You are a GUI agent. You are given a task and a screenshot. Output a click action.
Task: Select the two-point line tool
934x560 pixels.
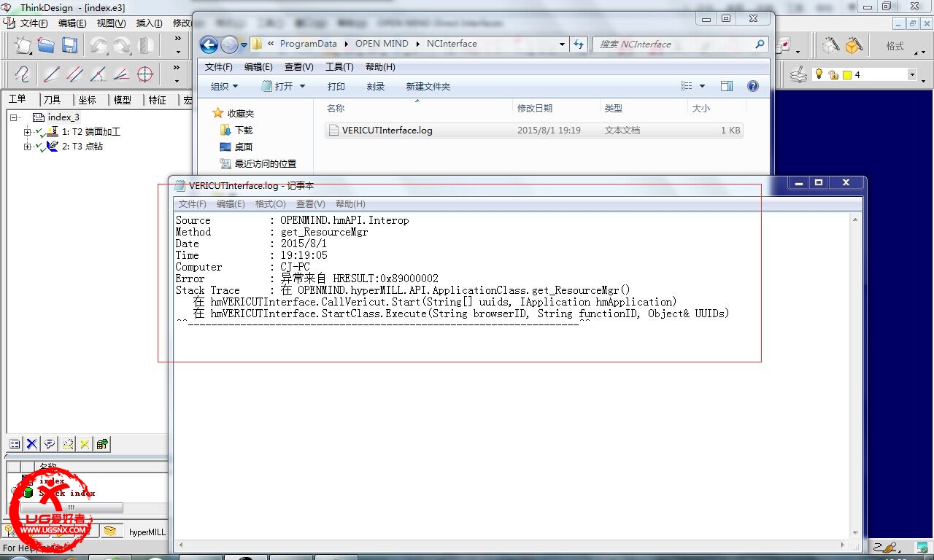pos(51,74)
